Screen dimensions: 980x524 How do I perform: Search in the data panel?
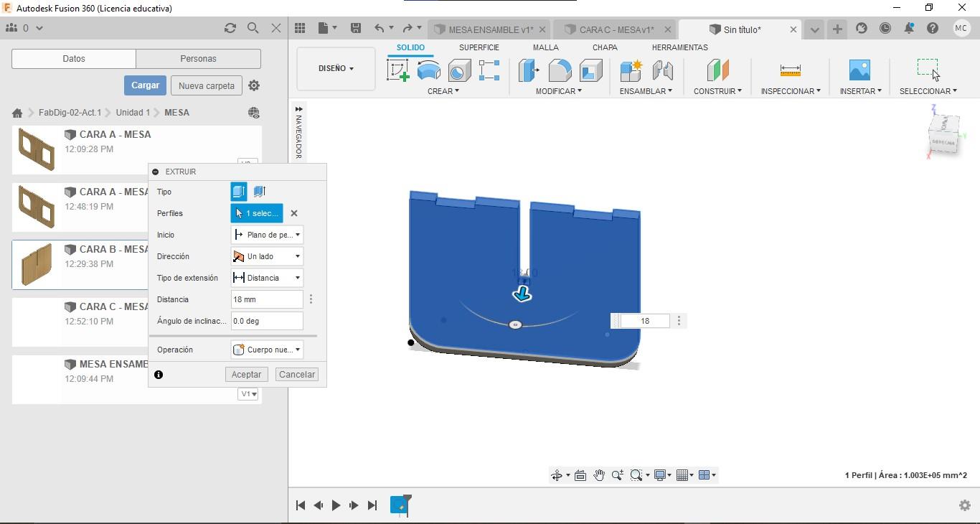253,28
